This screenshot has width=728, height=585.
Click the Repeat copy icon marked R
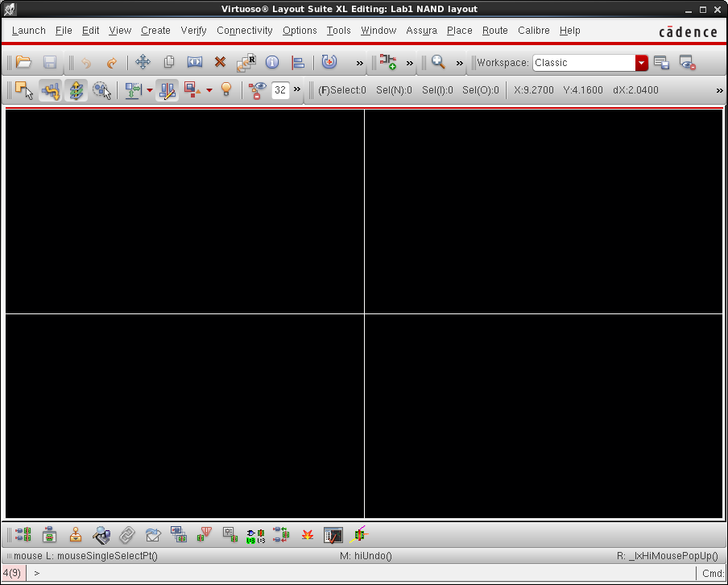point(246,63)
